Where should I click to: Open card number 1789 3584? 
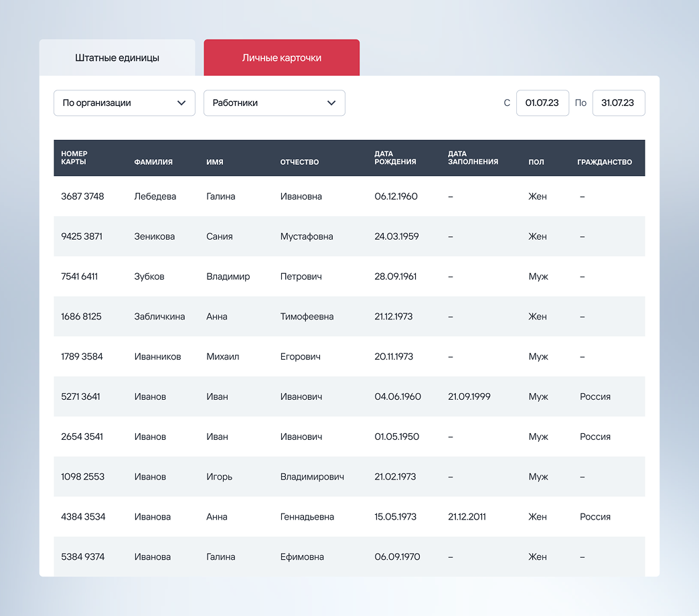(82, 357)
